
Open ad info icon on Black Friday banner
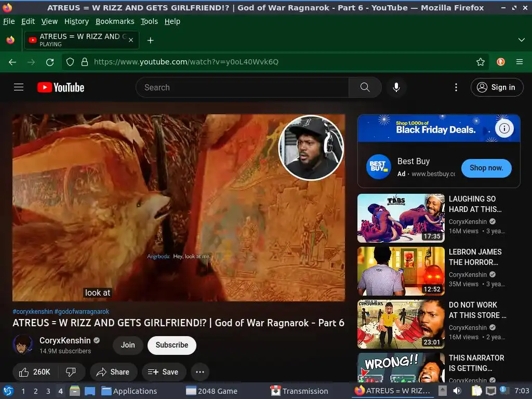coord(504,128)
